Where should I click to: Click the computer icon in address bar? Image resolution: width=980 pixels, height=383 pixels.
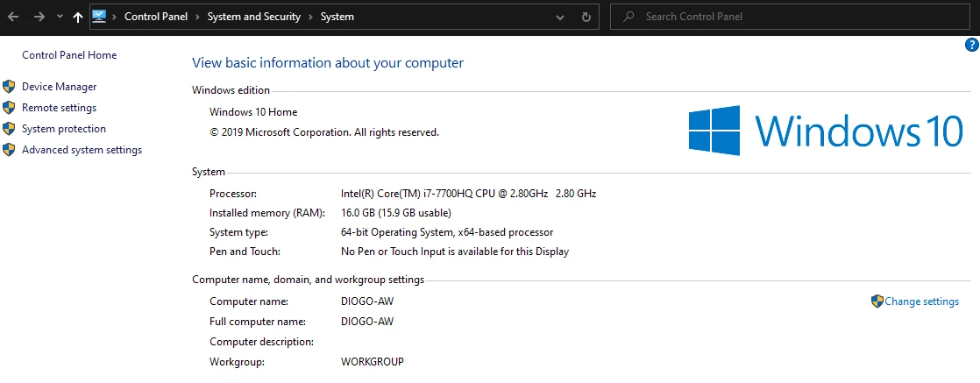pyautogui.click(x=99, y=17)
